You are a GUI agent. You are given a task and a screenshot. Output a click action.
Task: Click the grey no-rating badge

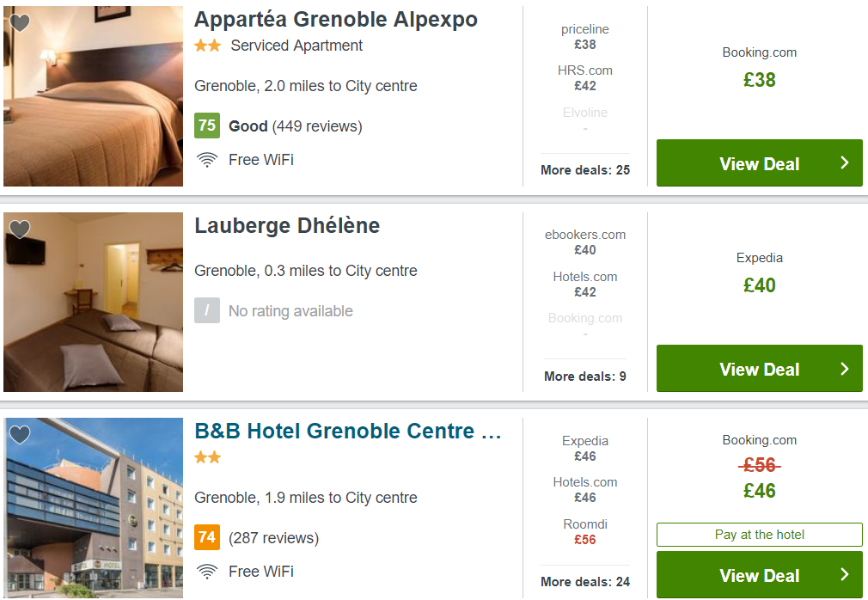(x=207, y=311)
